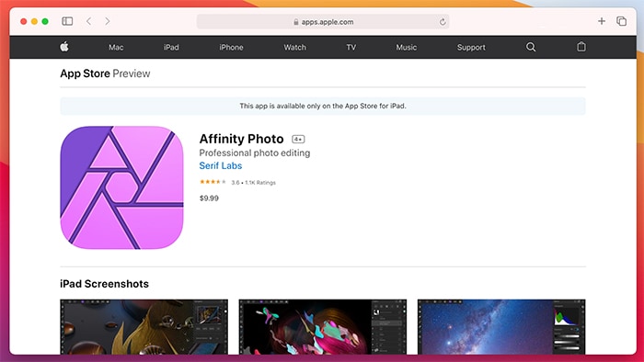
Task: Open the Milky Way night sky screenshot
Action: [x=501, y=327]
